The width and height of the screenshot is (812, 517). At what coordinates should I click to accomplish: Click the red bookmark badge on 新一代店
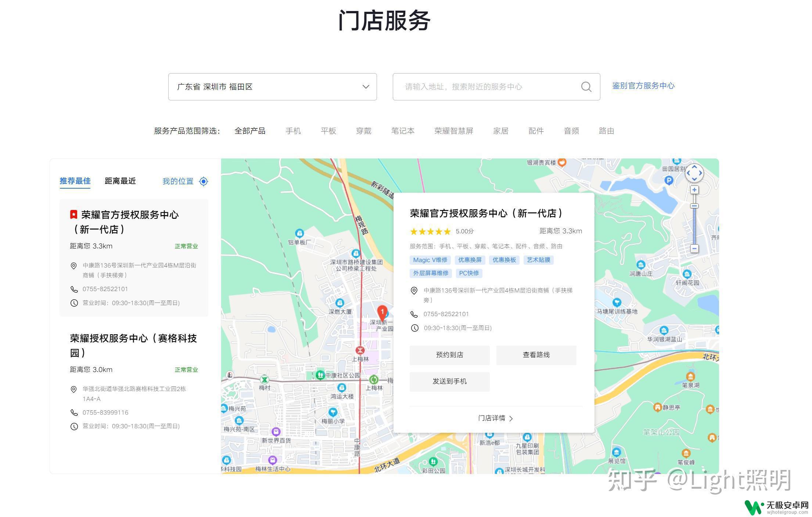tap(73, 214)
